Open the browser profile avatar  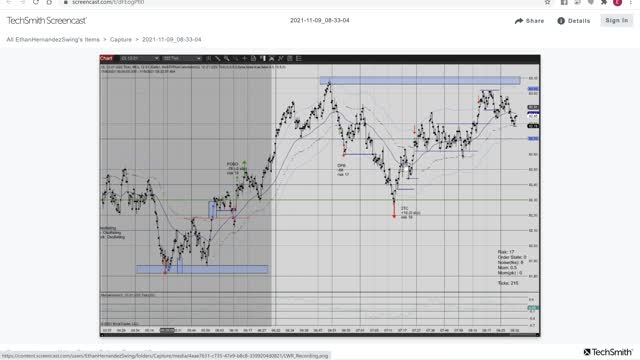point(617,2)
